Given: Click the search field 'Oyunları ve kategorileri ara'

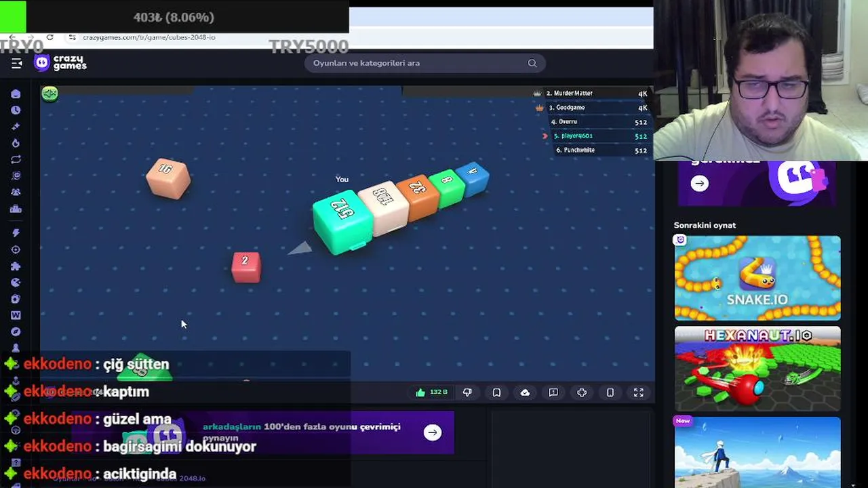Looking at the screenshot, I should (426, 63).
